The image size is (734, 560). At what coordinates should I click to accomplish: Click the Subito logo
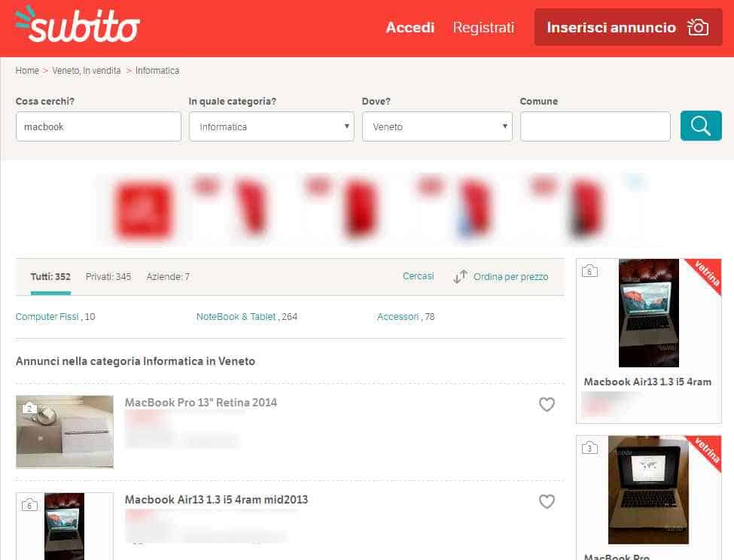pos(78,25)
